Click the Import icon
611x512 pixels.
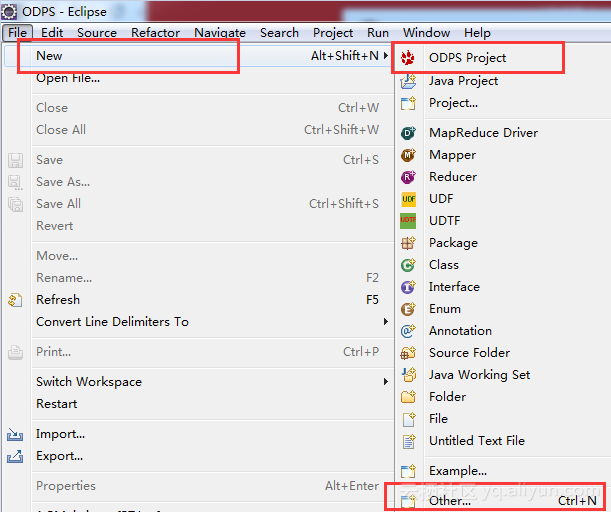(x=15, y=434)
